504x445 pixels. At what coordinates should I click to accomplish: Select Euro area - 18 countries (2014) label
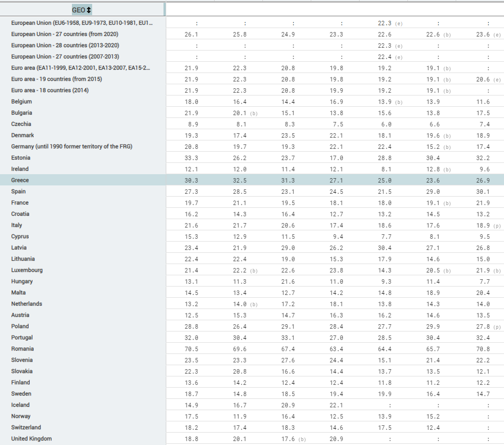click(x=50, y=90)
